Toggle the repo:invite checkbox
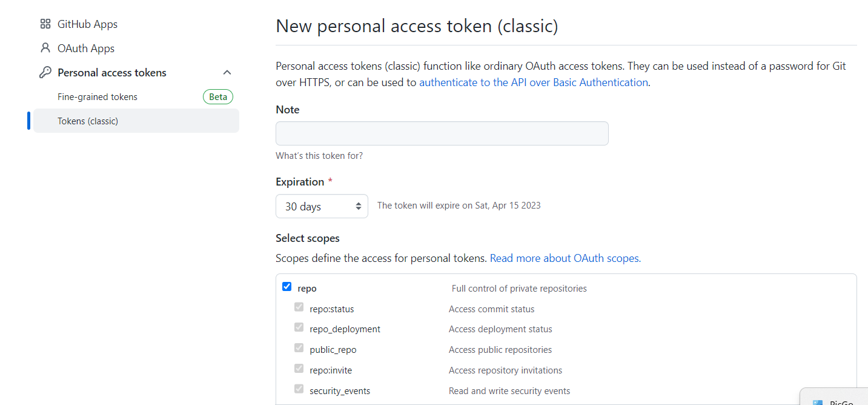The height and width of the screenshot is (405, 868). click(299, 369)
